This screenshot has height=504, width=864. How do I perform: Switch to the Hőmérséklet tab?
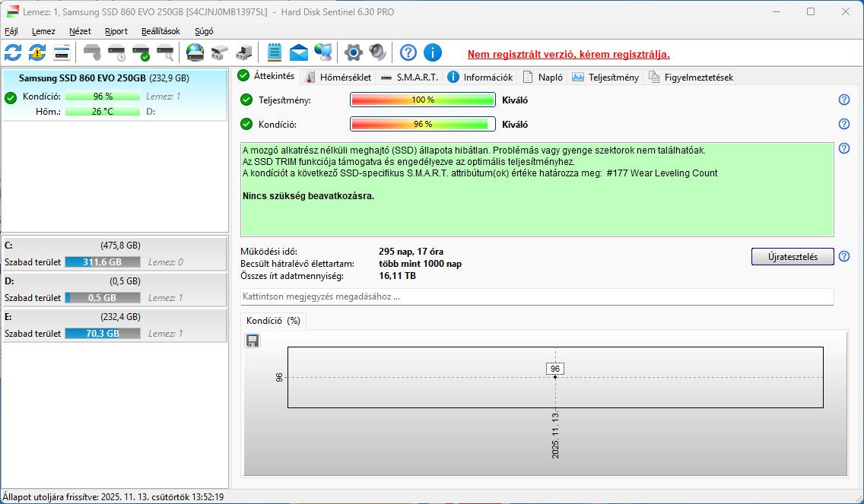[x=339, y=77]
